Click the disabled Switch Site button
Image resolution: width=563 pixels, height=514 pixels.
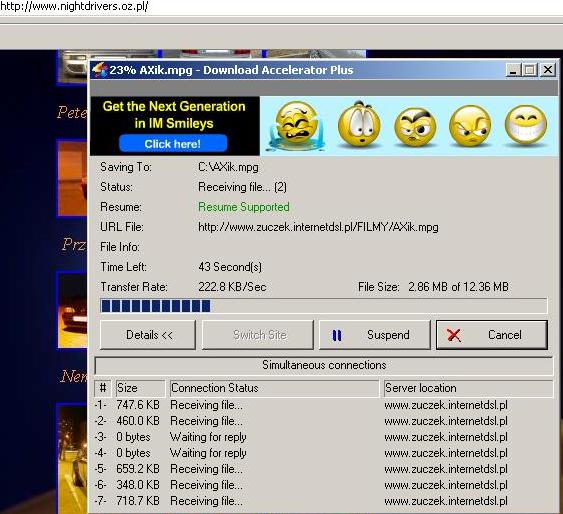(x=258, y=335)
